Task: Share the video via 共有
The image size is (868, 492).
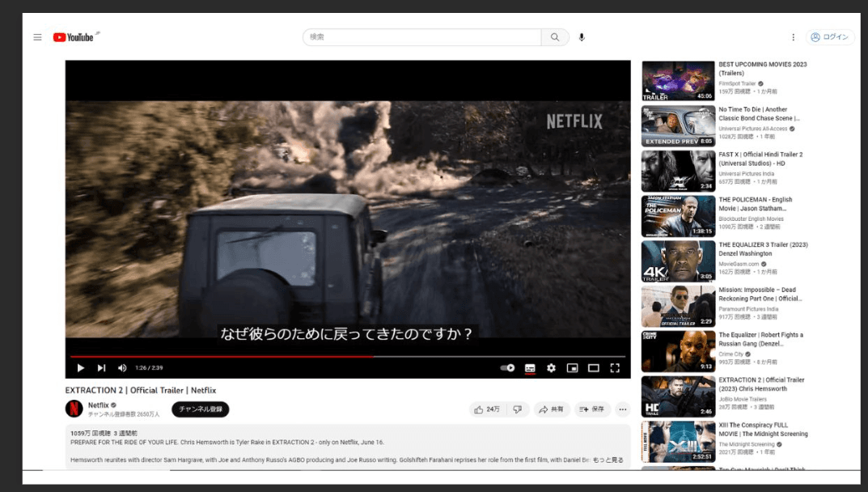Action: point(552,409)
